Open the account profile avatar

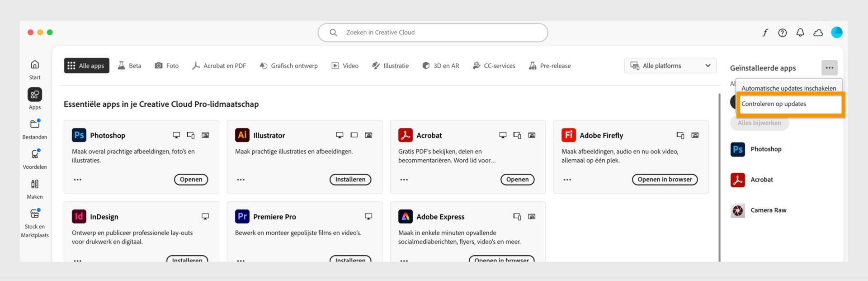tap(837, 32)
